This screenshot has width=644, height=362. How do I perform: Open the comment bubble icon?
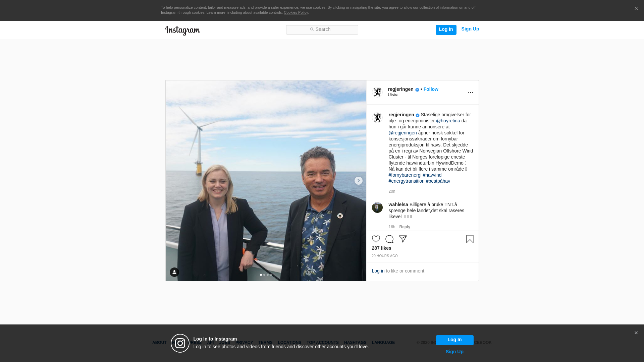pyautogui.click(x=389, y=239)
